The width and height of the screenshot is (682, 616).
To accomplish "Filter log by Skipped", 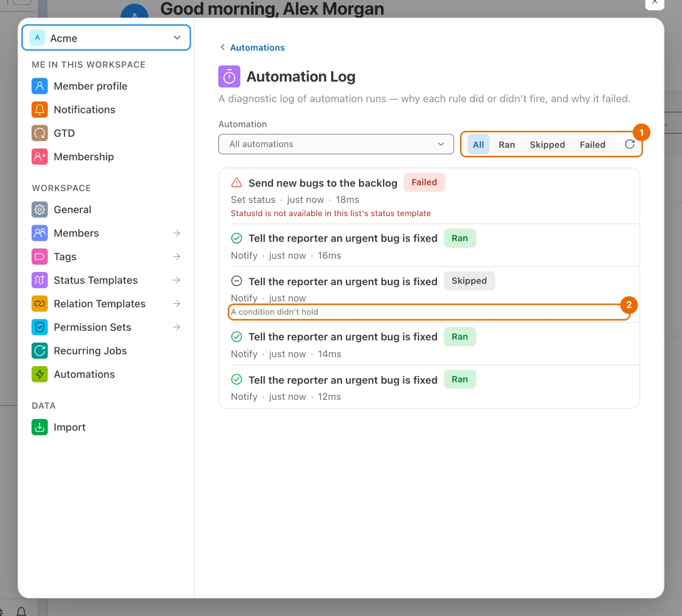I will [547, 145].
